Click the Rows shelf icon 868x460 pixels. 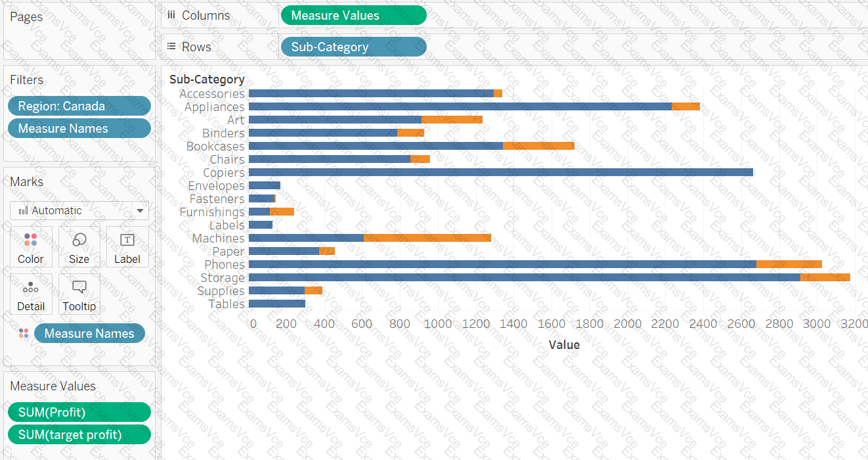pyautogui.click(x=171, y=47)
